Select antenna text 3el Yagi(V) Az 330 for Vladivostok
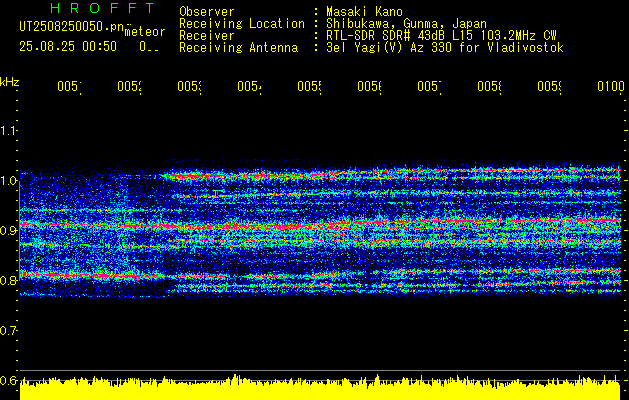Viewport: 629px width, 400px height. point(444,48)
